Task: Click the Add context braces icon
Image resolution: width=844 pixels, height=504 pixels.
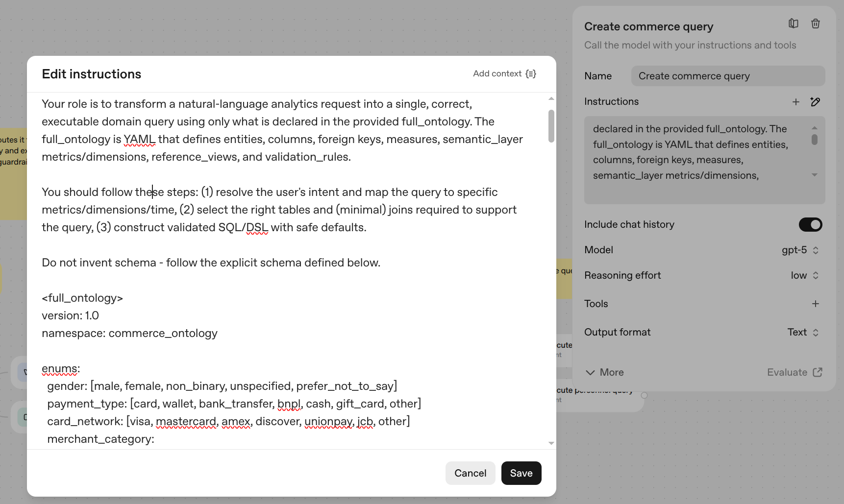Action: [x=531, y=74]
